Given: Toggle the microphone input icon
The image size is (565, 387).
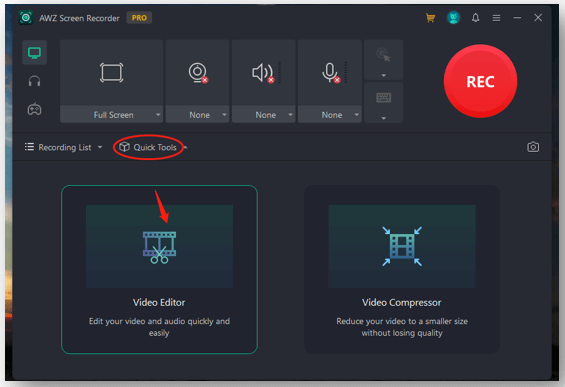Looking at the screenshot, I should (331, 73).
